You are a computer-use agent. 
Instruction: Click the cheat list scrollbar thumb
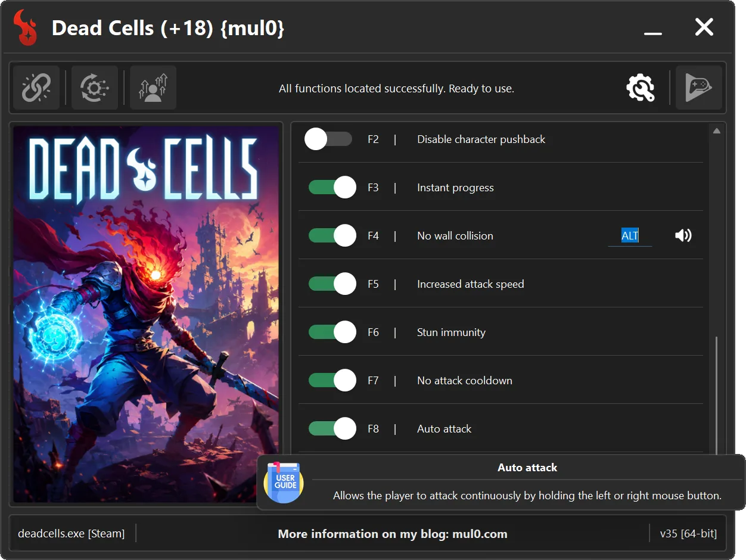click(x=717, y=396)
